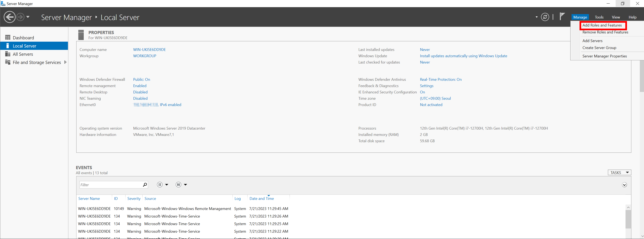
Task: Sort events by Server Name column
Action: (89, 199)
